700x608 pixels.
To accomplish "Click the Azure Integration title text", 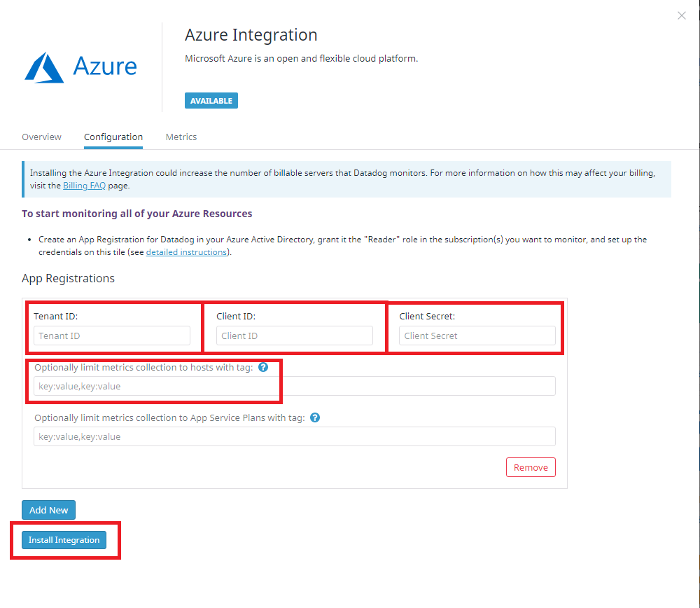I will (x=251, y=34).
